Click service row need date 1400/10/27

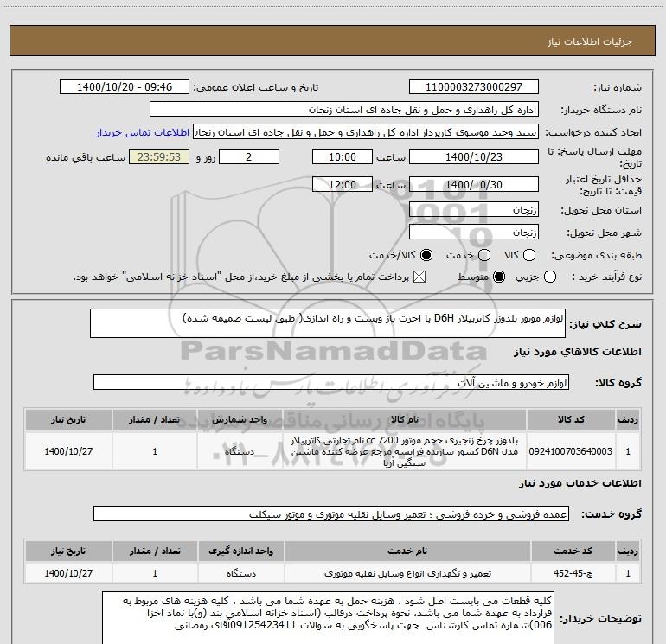68,573
